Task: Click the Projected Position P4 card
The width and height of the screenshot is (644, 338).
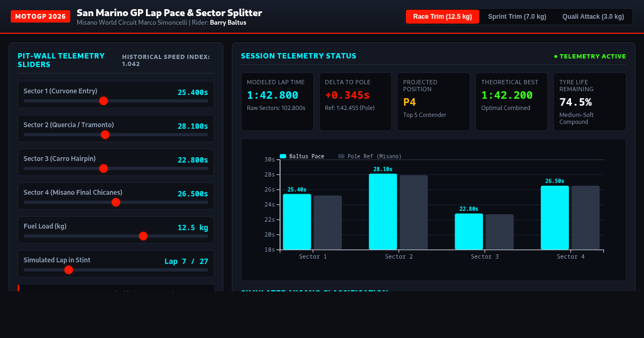Action: (x=434, y=102)
